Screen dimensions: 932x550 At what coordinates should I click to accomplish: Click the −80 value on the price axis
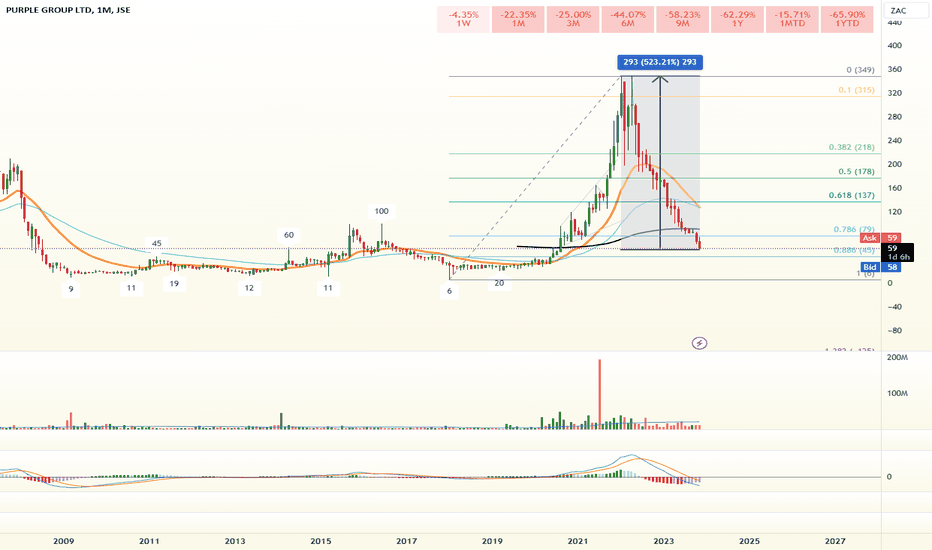pos(894,331)
